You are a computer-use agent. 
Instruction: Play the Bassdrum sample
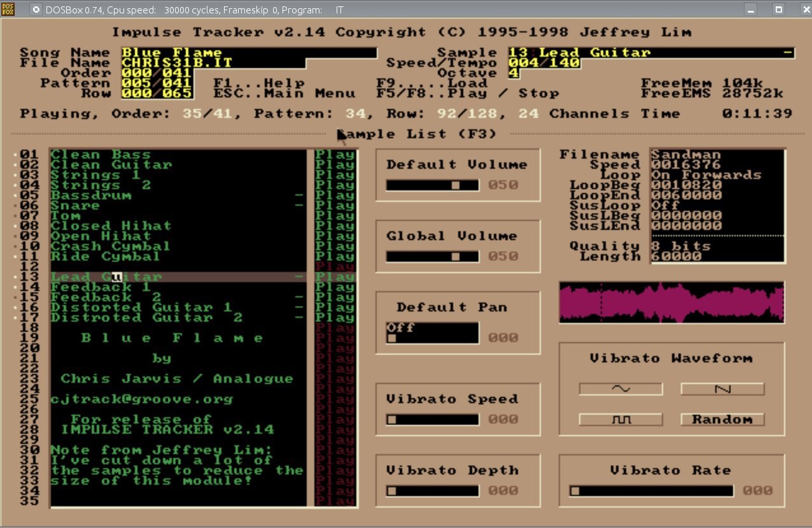[x=335, y=196]
